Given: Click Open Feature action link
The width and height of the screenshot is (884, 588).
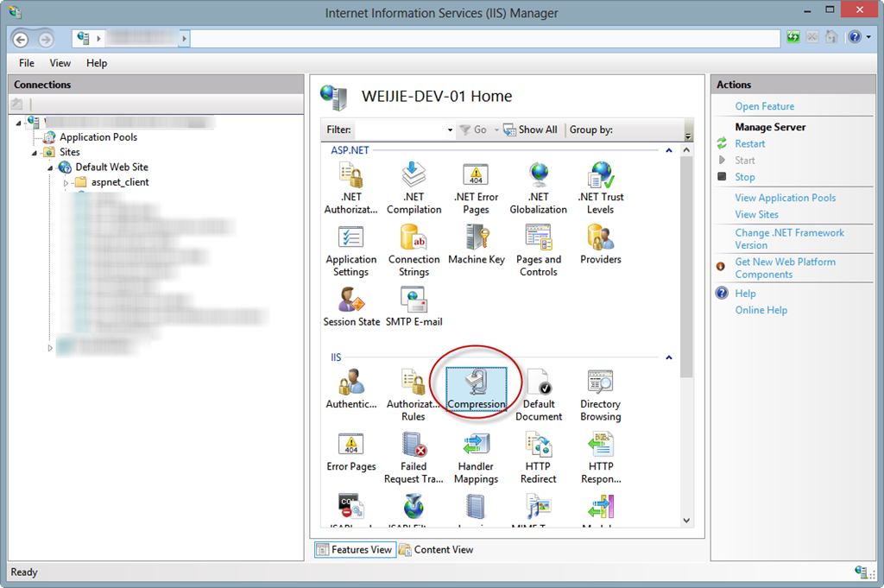Looking at the screenshot, I should pos(765,106).
